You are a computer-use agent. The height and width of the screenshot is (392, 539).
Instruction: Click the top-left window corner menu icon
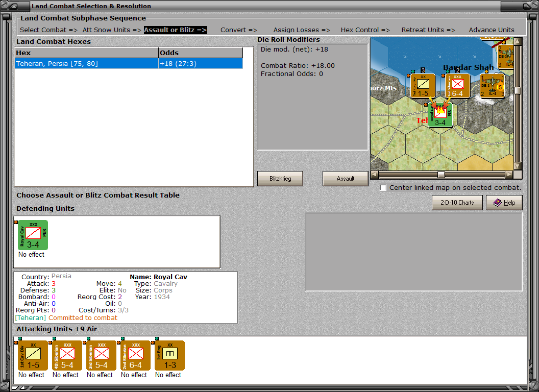pyautogui.click(x=14, y=6)
